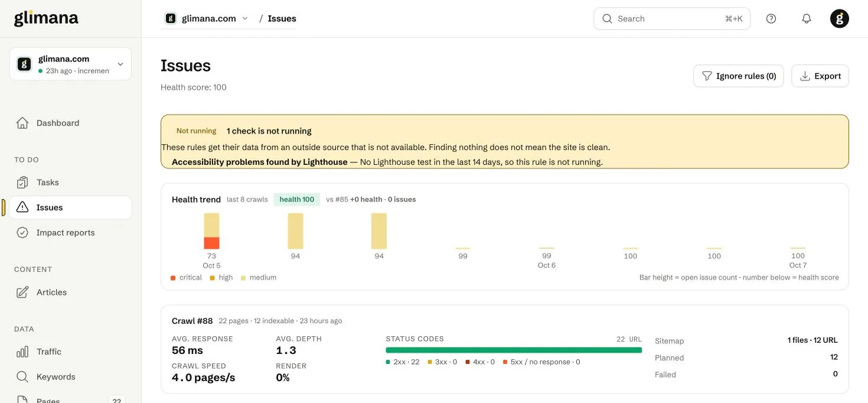Screen dimensions: 868x403
Task: Expand the glimana.com site switcher in sidebar
Action: tap(70, 64)
